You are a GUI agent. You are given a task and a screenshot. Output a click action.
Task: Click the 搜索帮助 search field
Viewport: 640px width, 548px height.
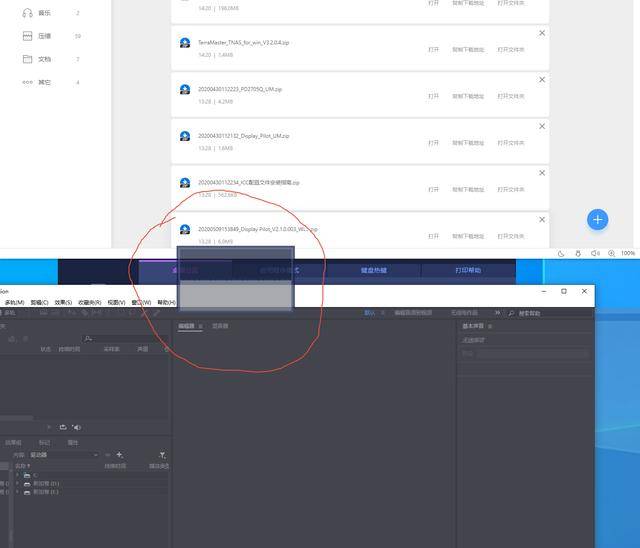[x=549, y=313]
